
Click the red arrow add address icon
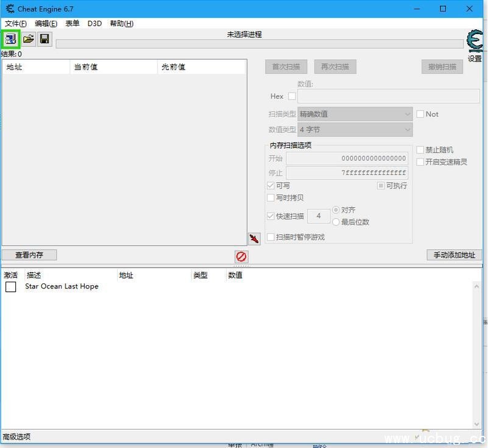[254, 238]
